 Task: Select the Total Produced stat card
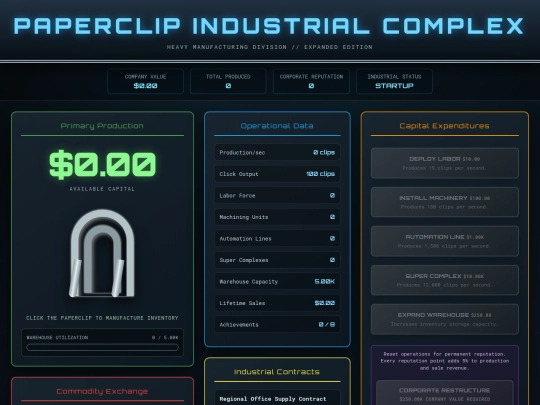point(228,81)
